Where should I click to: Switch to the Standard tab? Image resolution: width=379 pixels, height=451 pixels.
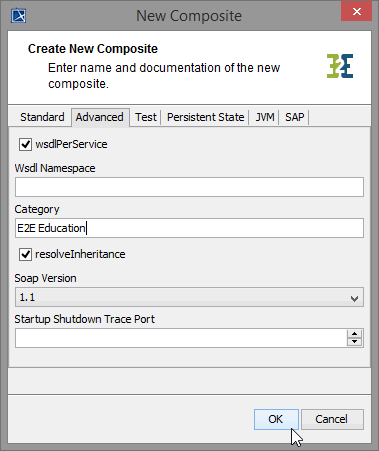42,117
